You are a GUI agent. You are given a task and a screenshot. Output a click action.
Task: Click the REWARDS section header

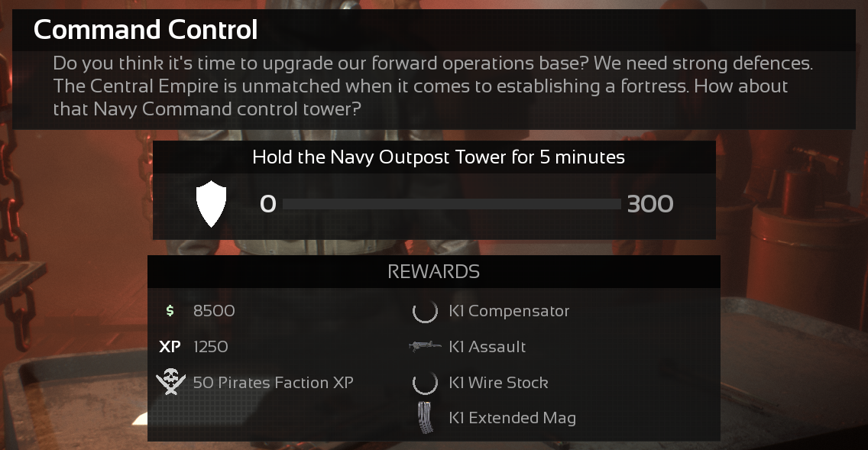(x=433, y=272)
